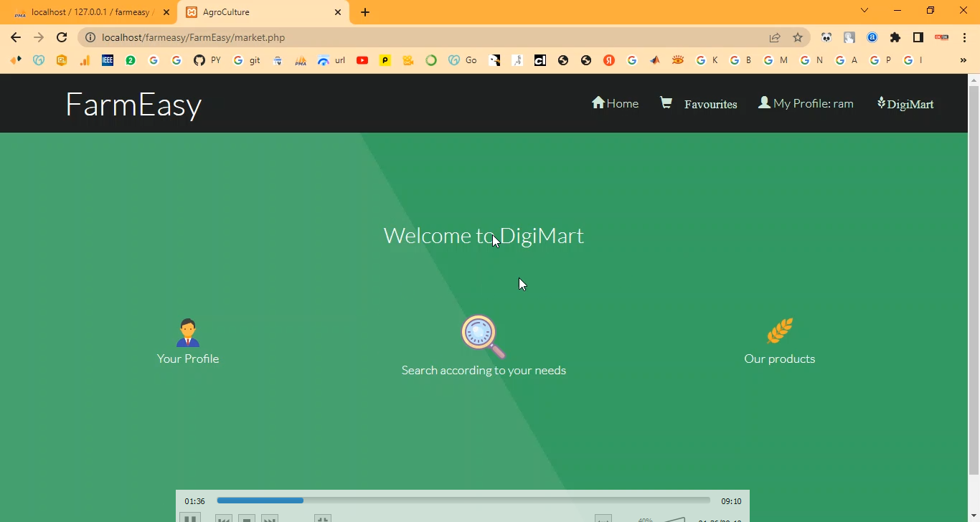The width and height of the screenshot is (980, 522).
Task: Open the YouTube bookmark
Action: tap(362, 60)
